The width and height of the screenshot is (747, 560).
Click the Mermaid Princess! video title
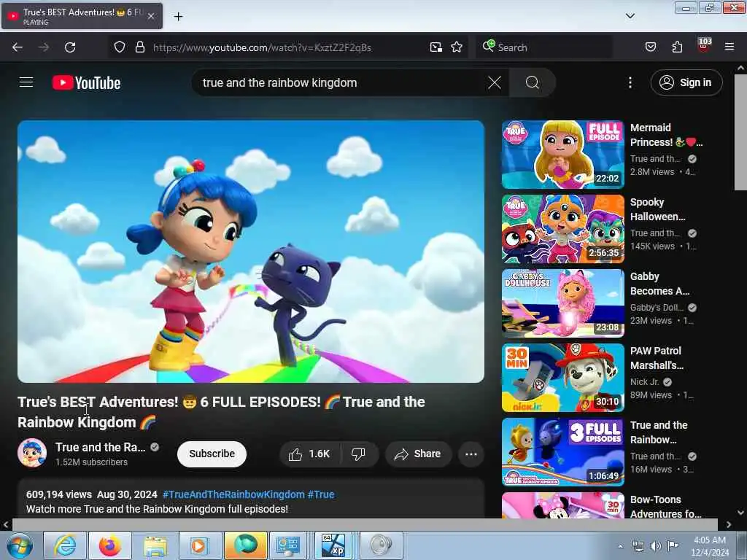point(666,135)
